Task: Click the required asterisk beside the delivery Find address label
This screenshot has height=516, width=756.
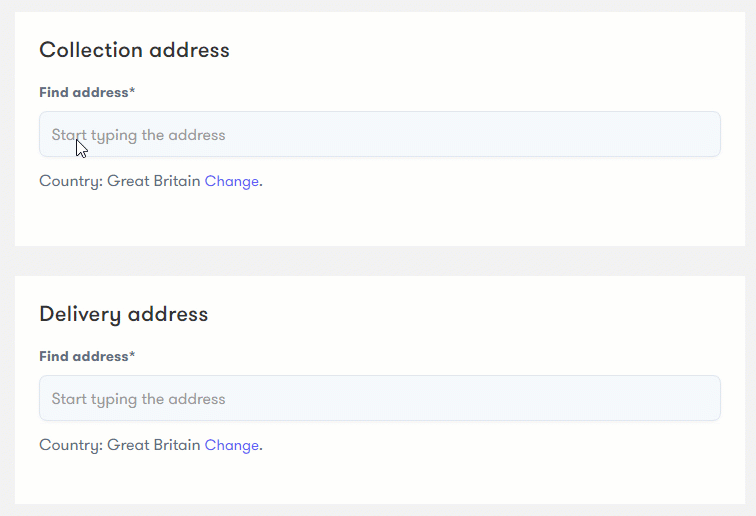Action: tap(132, 353)
